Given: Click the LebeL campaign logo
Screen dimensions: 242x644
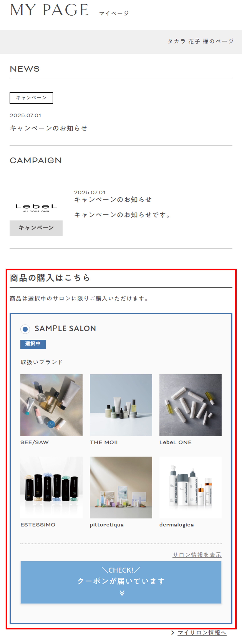Looking at the screenshot, I should 36,208.
